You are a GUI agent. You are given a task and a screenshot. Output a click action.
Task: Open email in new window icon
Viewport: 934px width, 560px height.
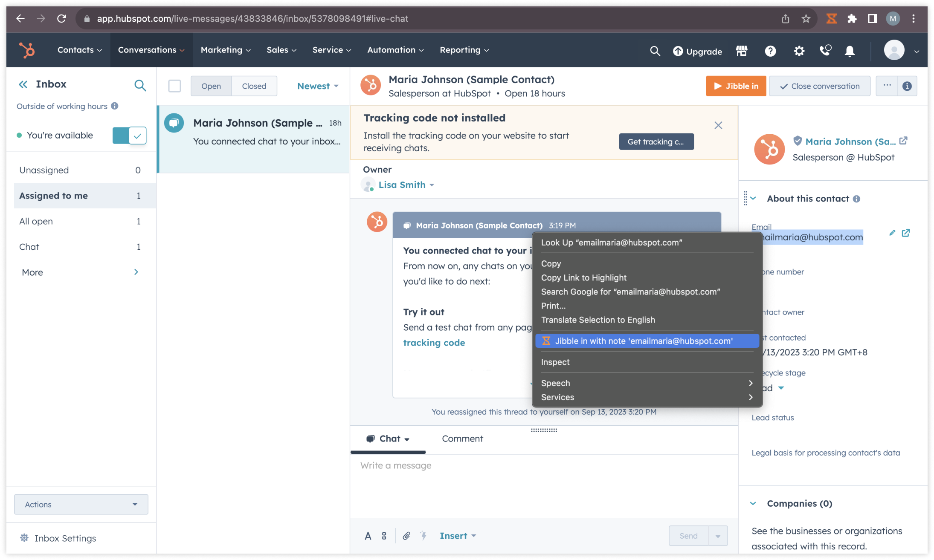click(x=906, y=233)
